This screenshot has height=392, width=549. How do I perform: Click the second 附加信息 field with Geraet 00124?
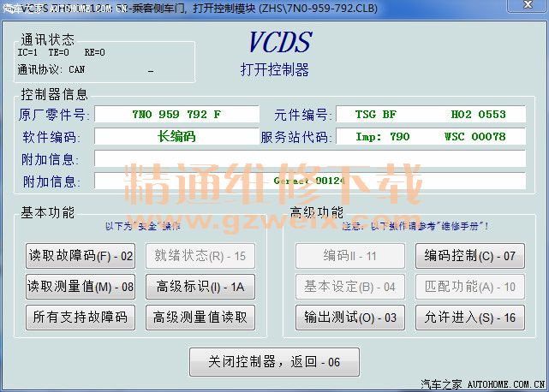(310, 181)
